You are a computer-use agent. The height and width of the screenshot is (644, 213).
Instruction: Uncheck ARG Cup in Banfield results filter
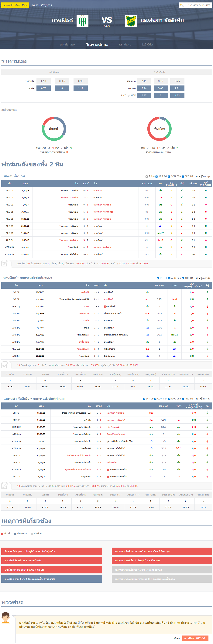pos(169,278)
